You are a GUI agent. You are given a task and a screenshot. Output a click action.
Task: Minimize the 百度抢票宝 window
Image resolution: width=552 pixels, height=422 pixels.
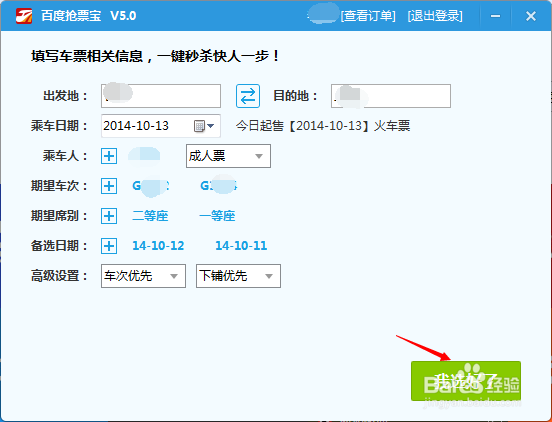tap(496, 16)
